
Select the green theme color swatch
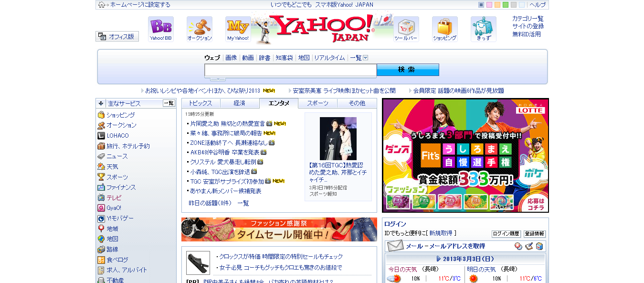506,5
